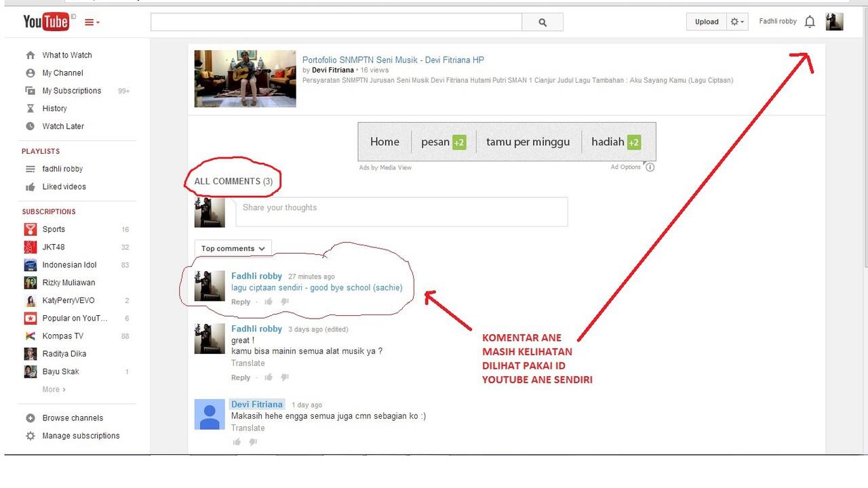Reply to the 'great !' comment
Image resolution: width=868 pixels, height=488 pixels.
241,378
